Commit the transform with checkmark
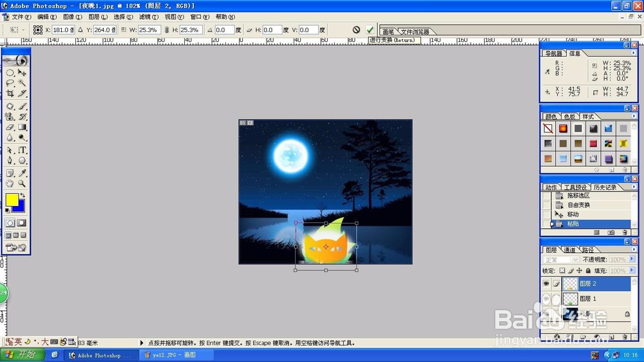The image size is (644, 362). click(x=370, y=30)
